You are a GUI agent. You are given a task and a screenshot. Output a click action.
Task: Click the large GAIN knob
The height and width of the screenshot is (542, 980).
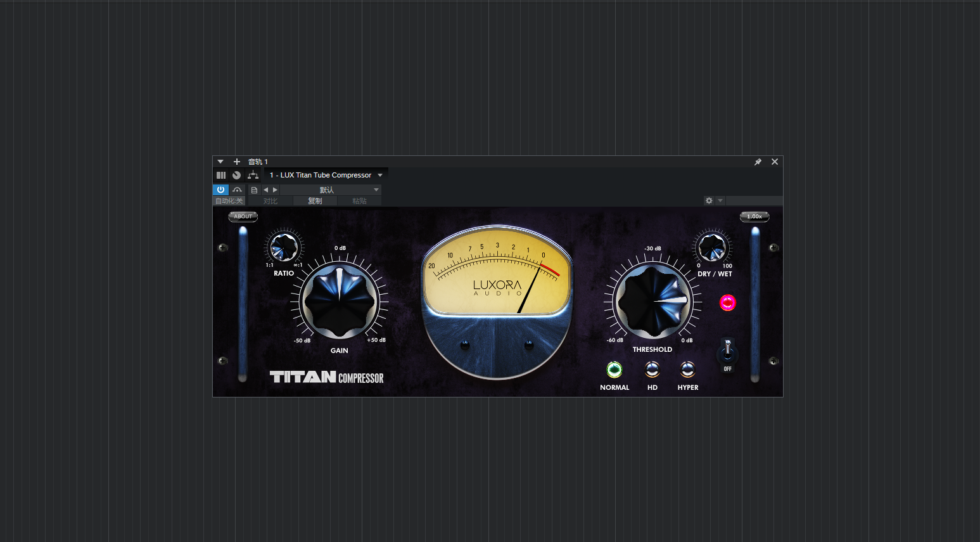click(339, 301)
